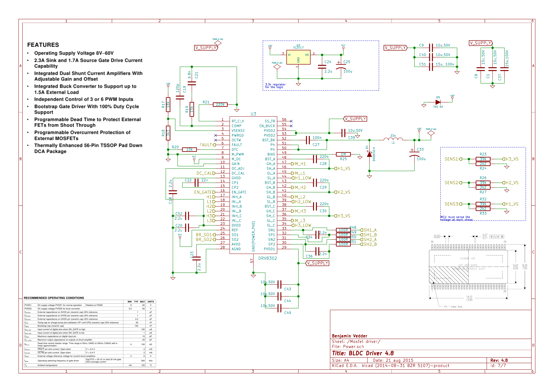Click the R21 220k resistor

(220, 104)
